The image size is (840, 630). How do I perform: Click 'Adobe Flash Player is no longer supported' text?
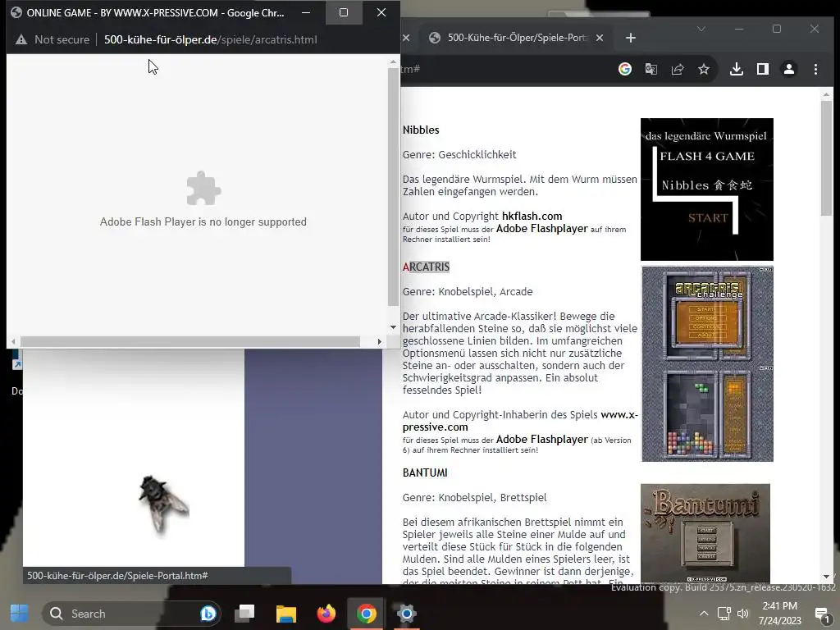pos(203,221)
